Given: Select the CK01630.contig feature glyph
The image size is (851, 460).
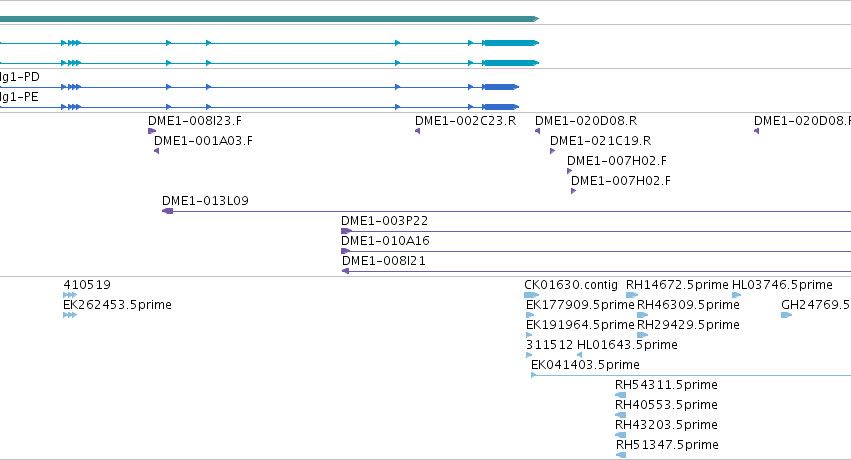Looking at the screenshot, I should pyautogui.click(x=531, y=295).
